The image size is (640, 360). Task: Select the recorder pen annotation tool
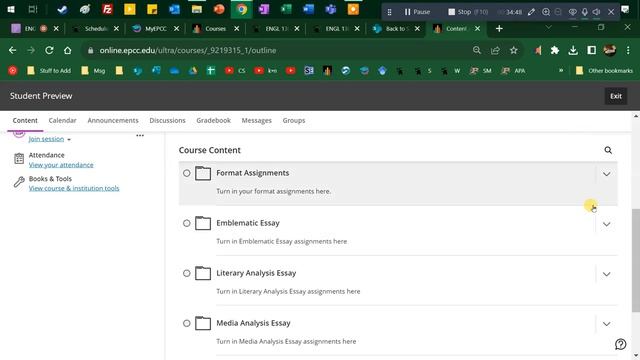point(531,12)
